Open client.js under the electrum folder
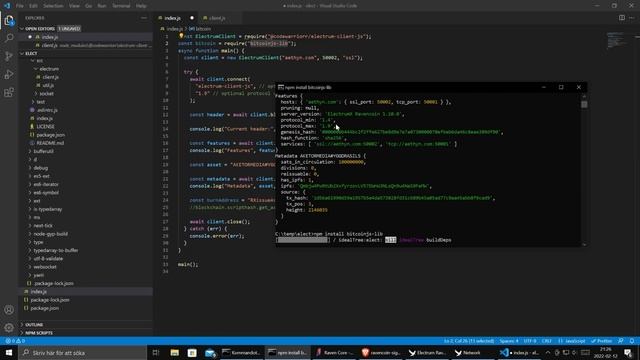Viewport: 640px width, 360px height. coord(51,77)
